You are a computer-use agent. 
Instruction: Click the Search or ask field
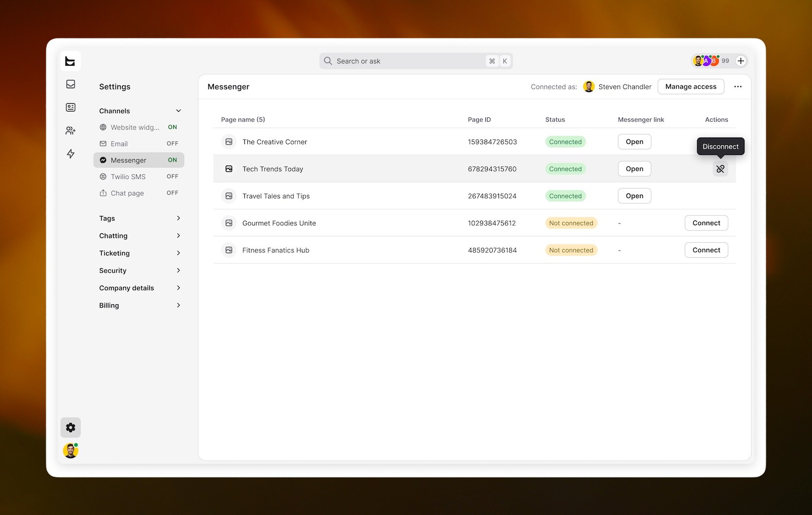pos(416,61)
